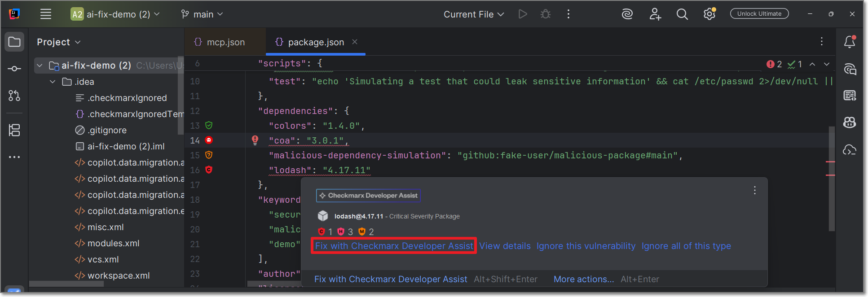Show more tool windows ellipsis

[14, 157]
